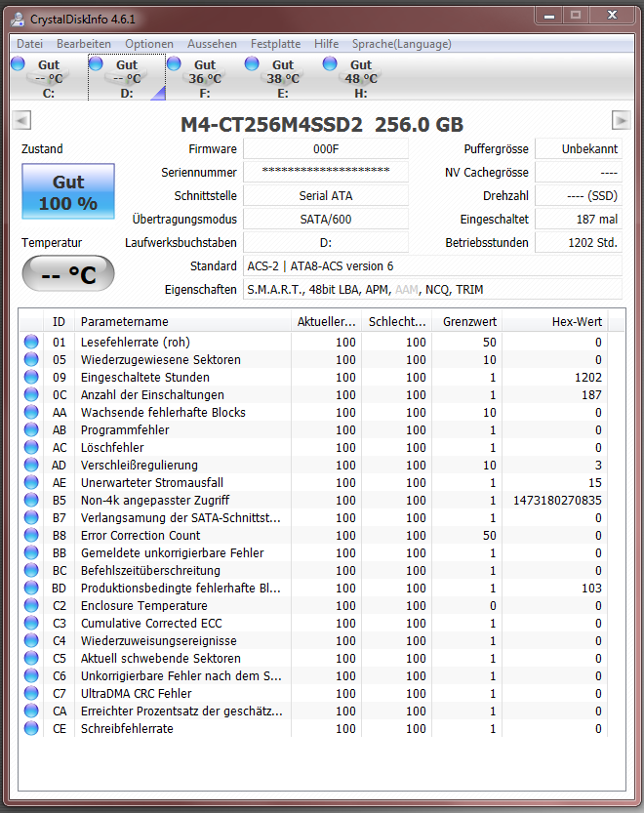Select drive H: disk tab at 48 °C
The height and width of the screenshot is (813, 644).
point(361,78)
